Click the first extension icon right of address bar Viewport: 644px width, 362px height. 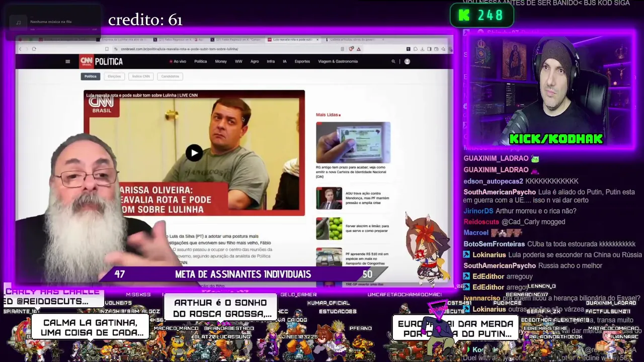tap(408, 49)
